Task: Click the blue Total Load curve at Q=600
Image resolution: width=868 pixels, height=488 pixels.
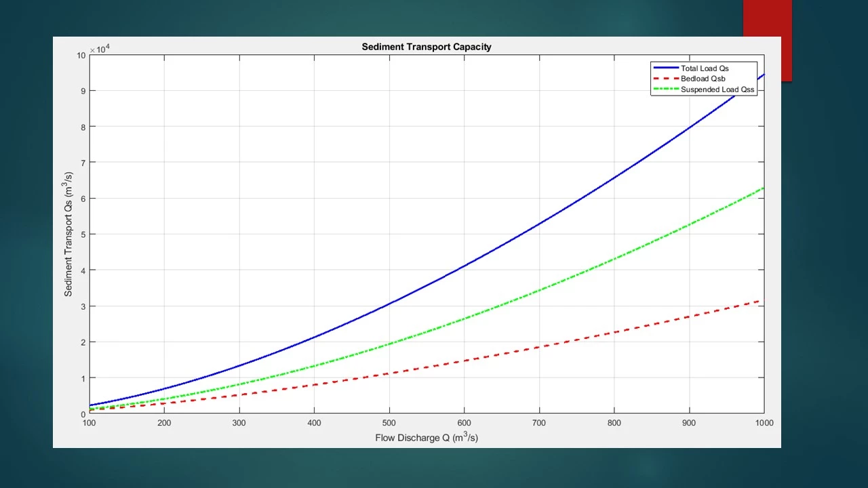Action: pos(464,266)
